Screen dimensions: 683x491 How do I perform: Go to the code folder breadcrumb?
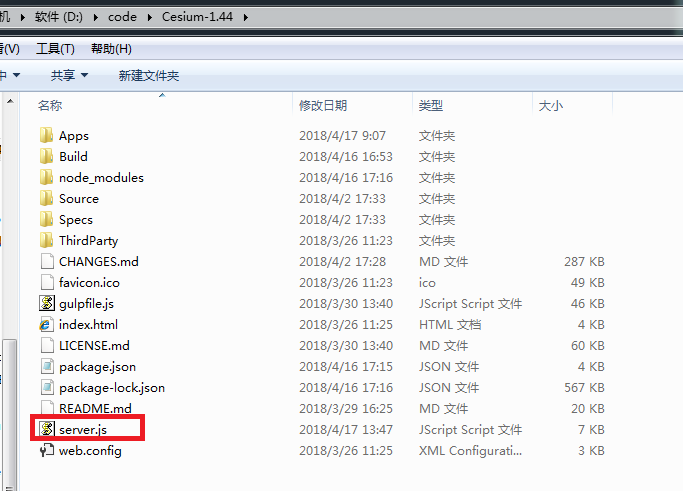pos(122,17)
